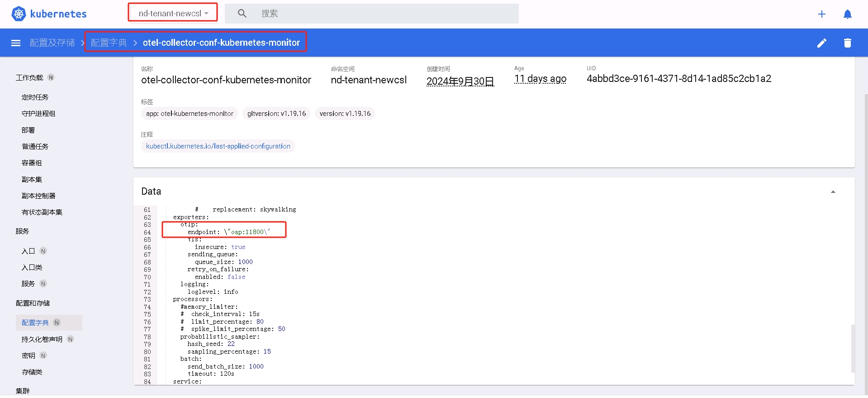Image resolution: width=868 pixels, height=398 pixels.
Task: Click the endpoint oap:11800 line in Data
Action: (228, 232)
